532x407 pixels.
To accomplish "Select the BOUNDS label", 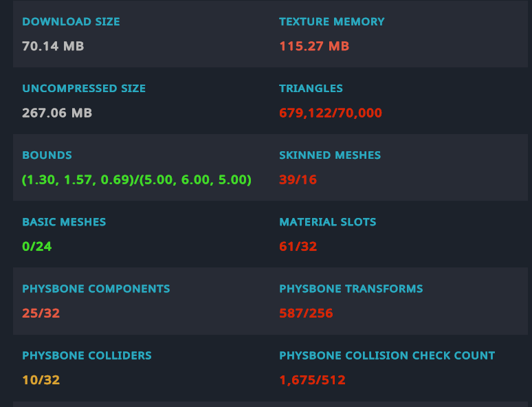I will 47,155.
